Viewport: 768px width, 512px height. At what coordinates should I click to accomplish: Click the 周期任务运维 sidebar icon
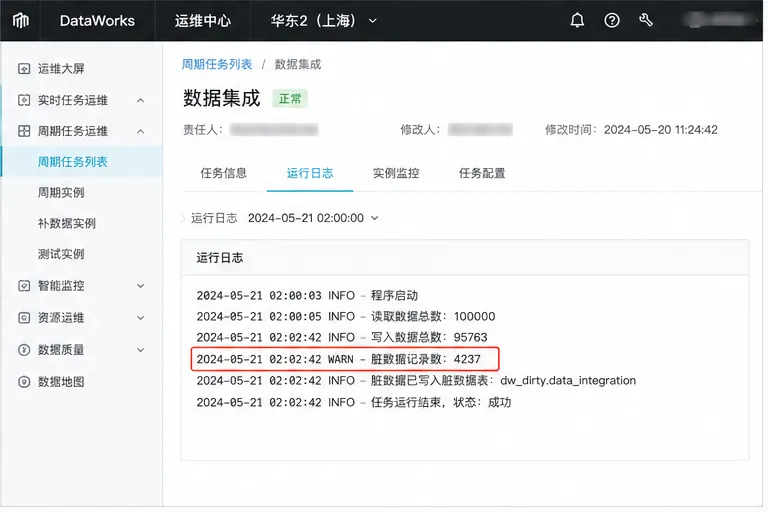pos(24,131)
